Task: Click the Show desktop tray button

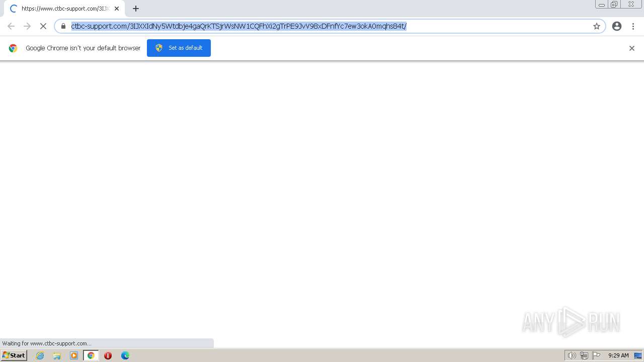Action: coord(638,355)
